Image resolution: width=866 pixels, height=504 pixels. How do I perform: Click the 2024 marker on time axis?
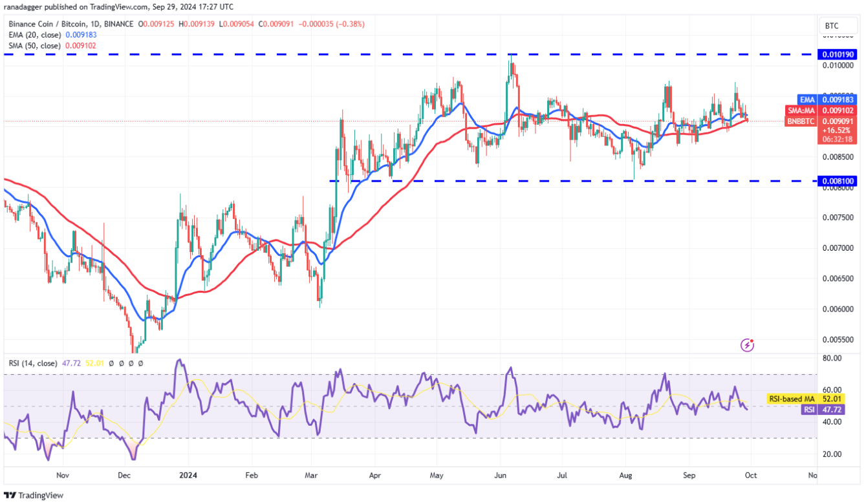click(x=188, y=475)
